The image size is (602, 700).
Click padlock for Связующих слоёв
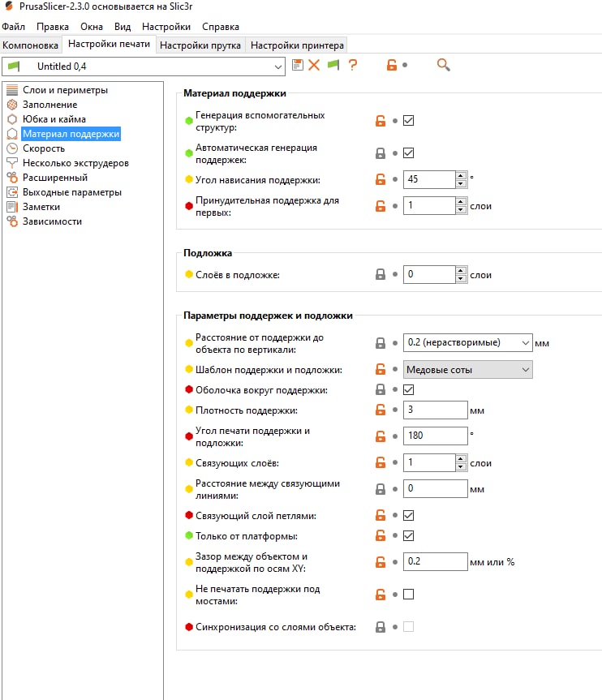coord(380,462)
